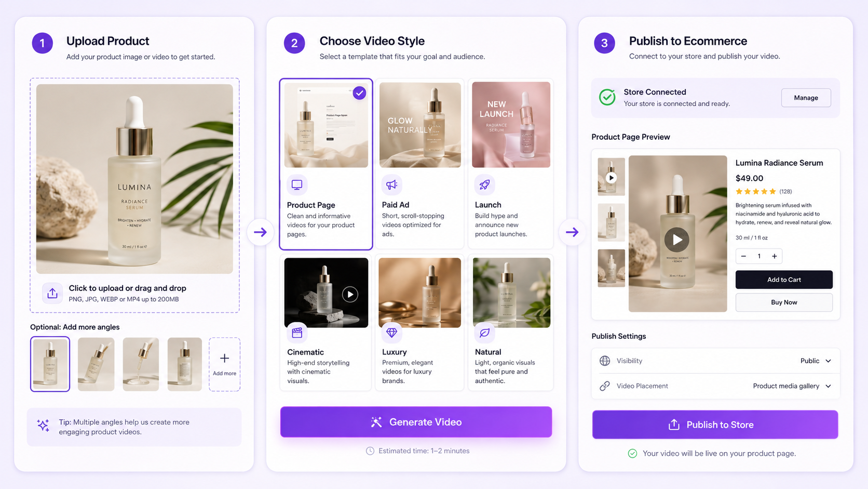Increase quantity with the plus button
Viewport: 868px width, 489px height.
(x=774, y=256)
